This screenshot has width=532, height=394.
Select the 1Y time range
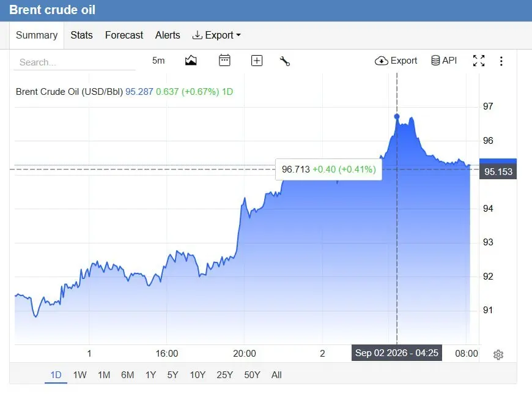pos(150,375)
